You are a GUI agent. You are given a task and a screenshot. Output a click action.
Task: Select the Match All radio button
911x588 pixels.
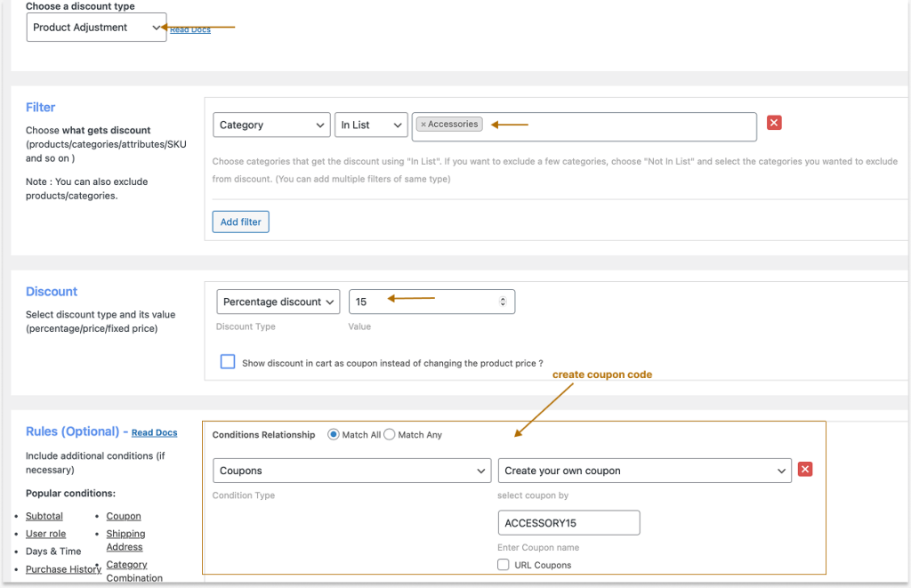(334, 435)
